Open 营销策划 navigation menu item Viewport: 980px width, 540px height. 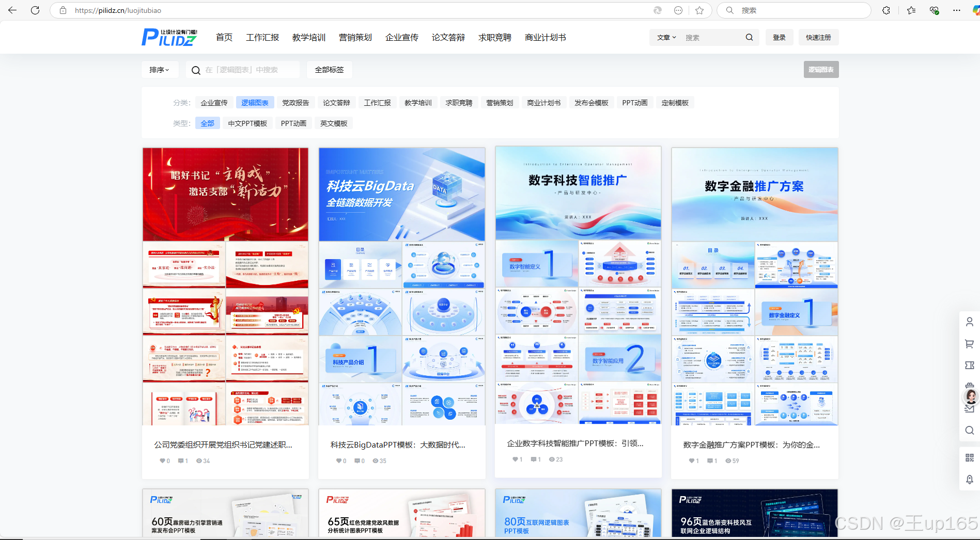[x=355, y=37]
